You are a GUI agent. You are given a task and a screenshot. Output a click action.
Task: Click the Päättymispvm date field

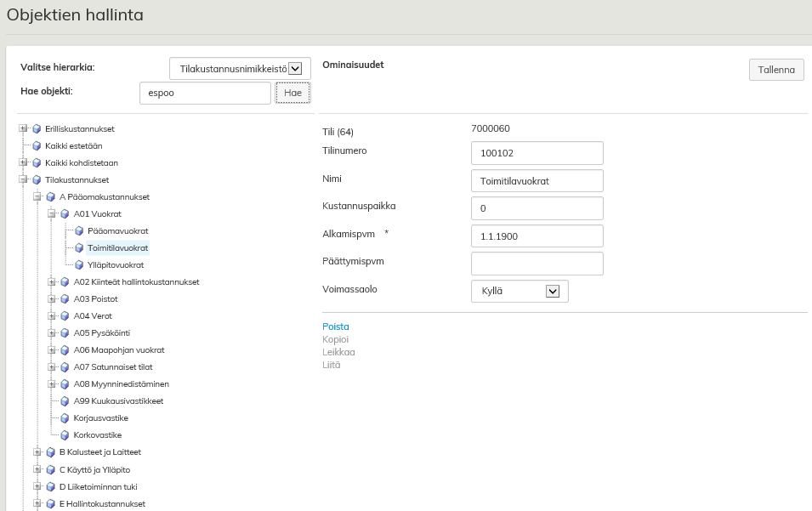(537, 264)
